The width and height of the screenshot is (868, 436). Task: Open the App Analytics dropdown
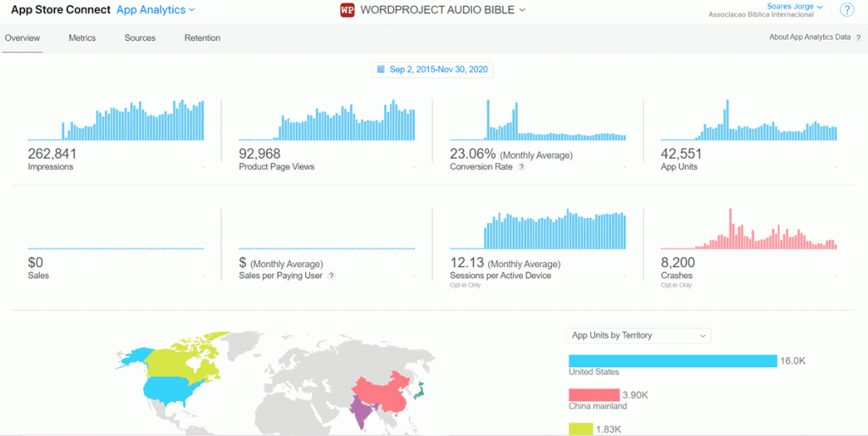(156, 10)
